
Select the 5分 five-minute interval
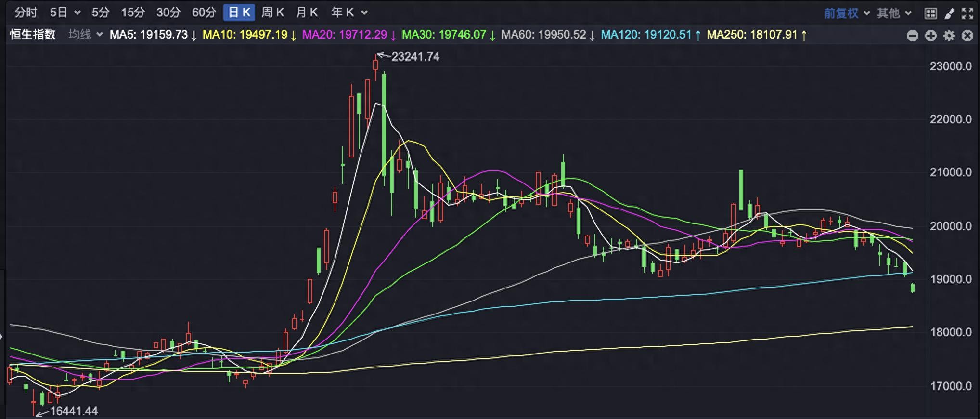101,13
